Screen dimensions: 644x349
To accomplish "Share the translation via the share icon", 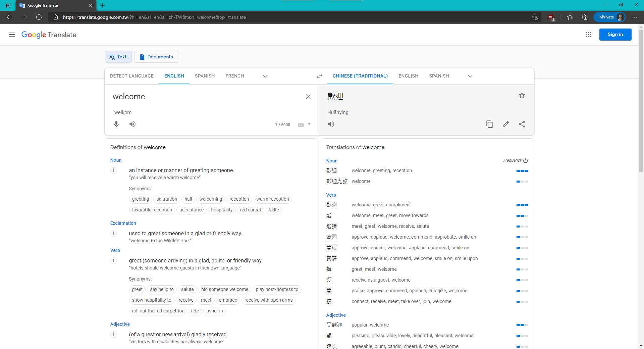I will pyautogui.click(x=522, y=124).
